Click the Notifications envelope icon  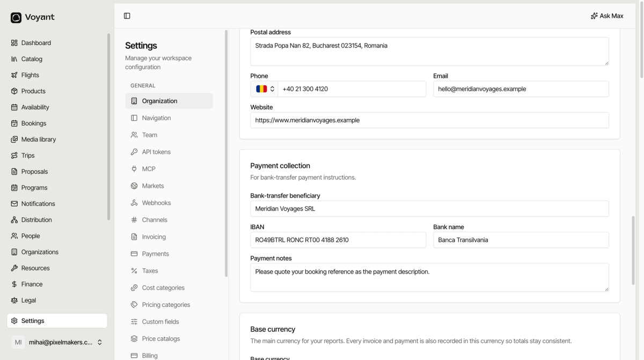[14, 204]
